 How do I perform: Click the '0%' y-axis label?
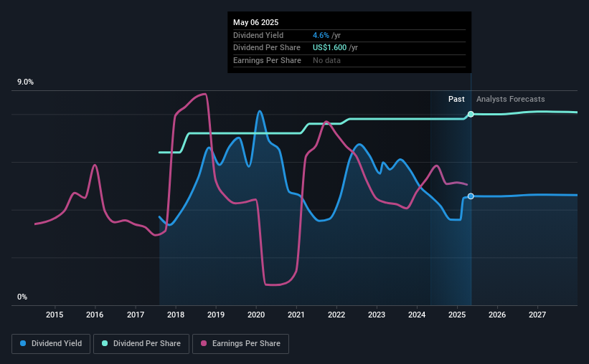click(22, 297)
